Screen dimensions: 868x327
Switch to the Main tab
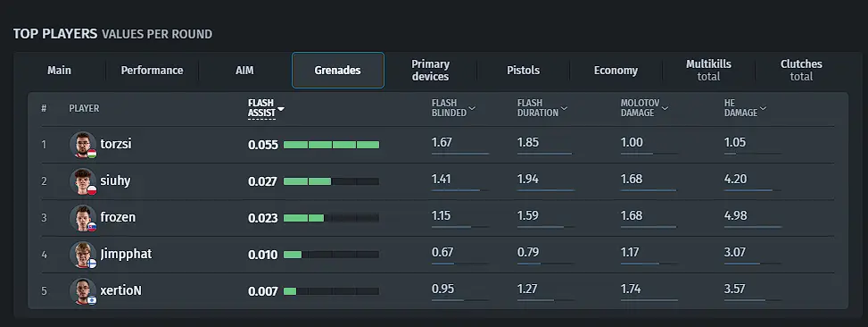tap(59, 71)
